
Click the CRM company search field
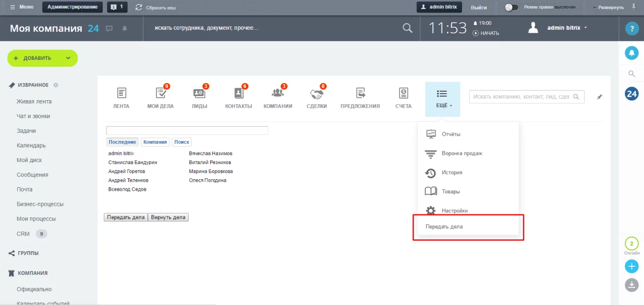pos(521,97)
